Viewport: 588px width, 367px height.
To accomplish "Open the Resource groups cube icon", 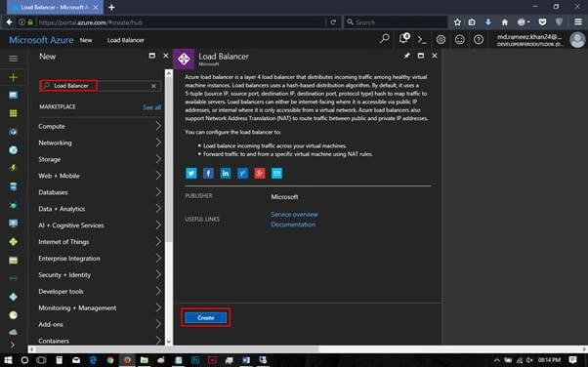I will [13, 132].
